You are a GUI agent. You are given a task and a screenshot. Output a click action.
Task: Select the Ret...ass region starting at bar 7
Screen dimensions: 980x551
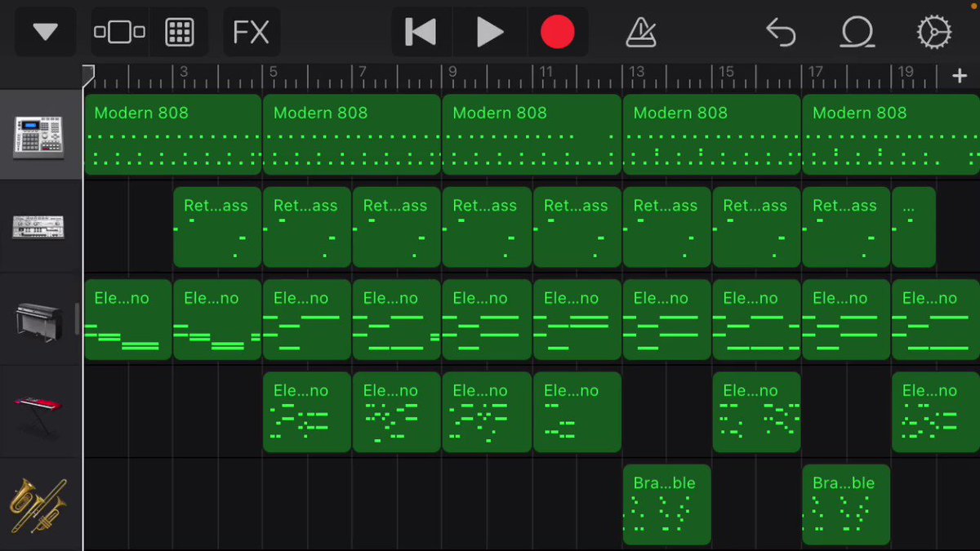pyautogui.click(x=397, y=227)
